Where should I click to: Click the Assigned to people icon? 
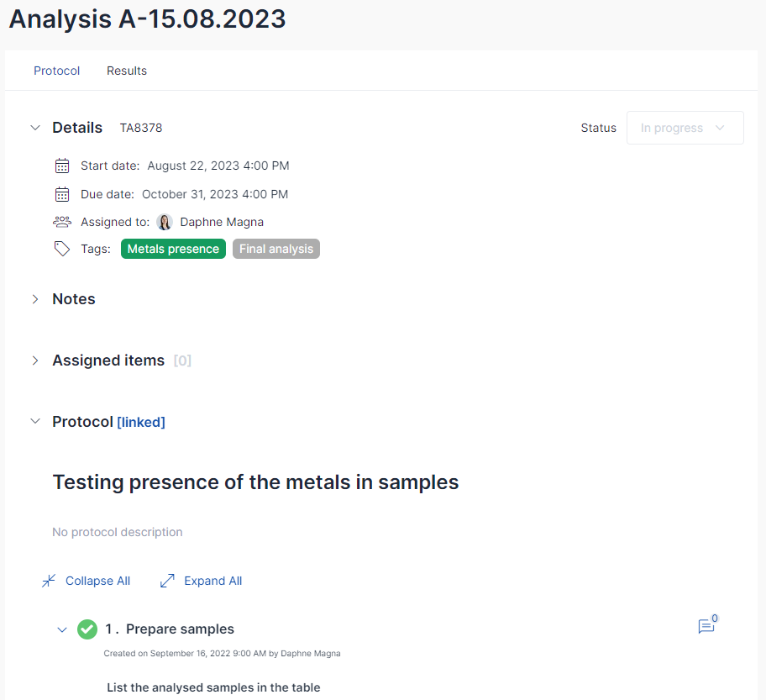coord(62,222)
